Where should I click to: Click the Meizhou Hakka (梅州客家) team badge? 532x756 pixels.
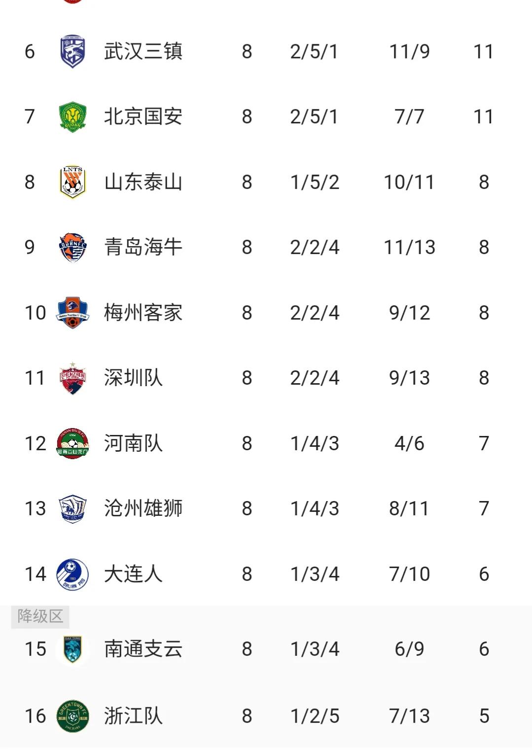[72, 313]
